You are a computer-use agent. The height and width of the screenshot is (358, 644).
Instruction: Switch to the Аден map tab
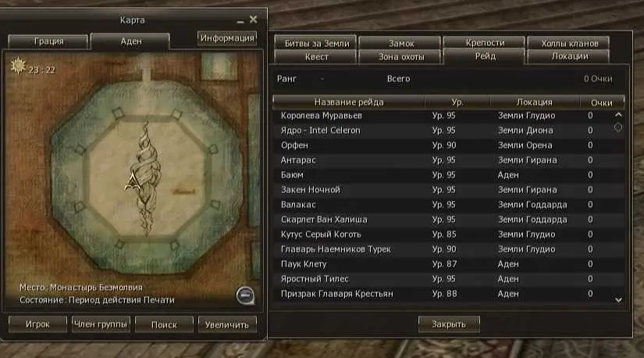[130, 41]
